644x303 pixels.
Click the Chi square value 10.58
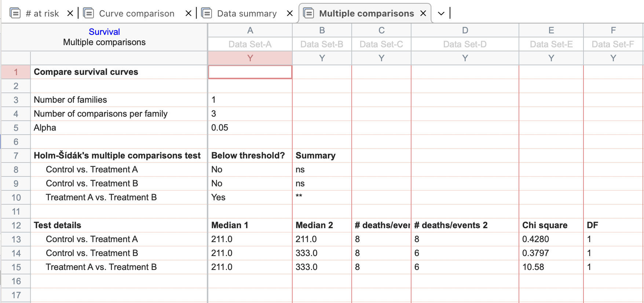(x=533, y=267)
